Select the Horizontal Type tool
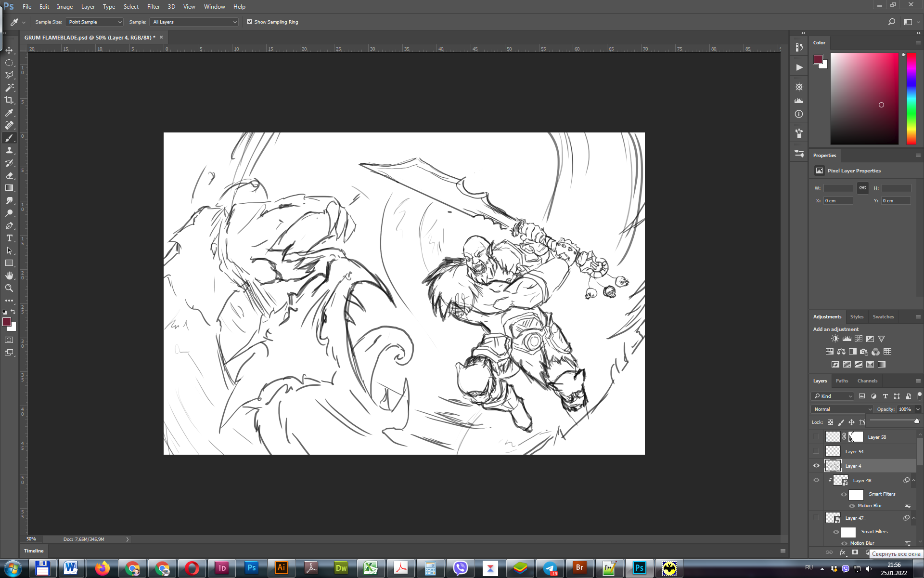The height and width of the screenshot is (578, 924). [9, 238]
